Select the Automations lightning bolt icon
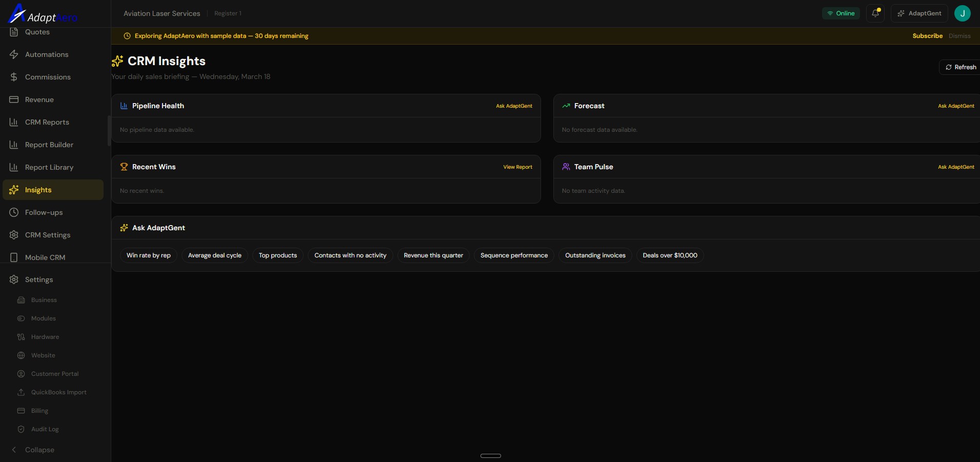Viewport: 980px width, 462px height. pyautogui.click(x=14, y=54)
